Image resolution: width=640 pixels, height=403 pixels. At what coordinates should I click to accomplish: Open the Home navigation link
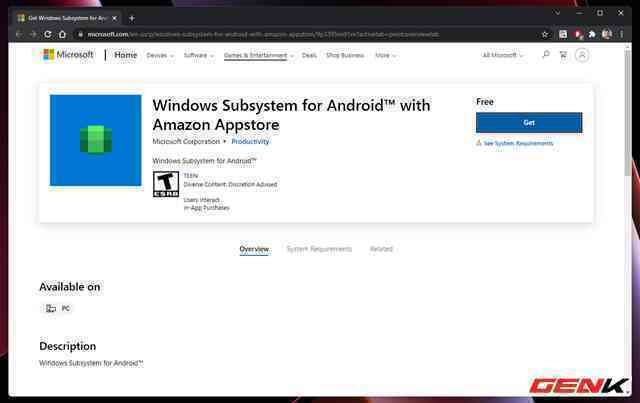point(126,55)
